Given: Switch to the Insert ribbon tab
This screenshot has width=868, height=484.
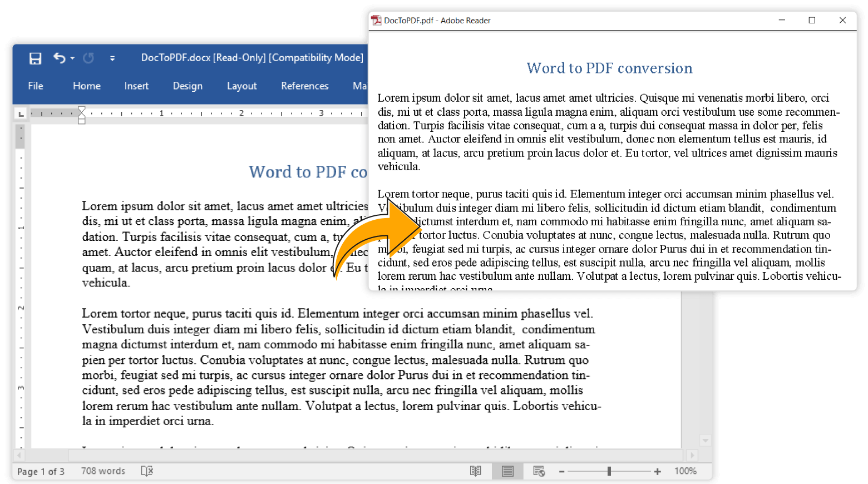Looking at the screenshot, I should click(136, 86).
